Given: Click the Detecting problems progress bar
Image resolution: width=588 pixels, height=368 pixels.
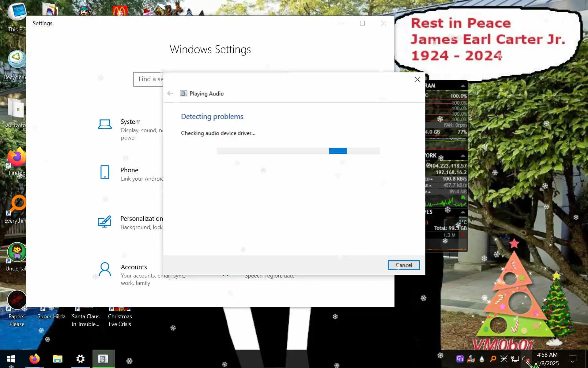Looking at the screenshot, I should [x=298, y=151].
